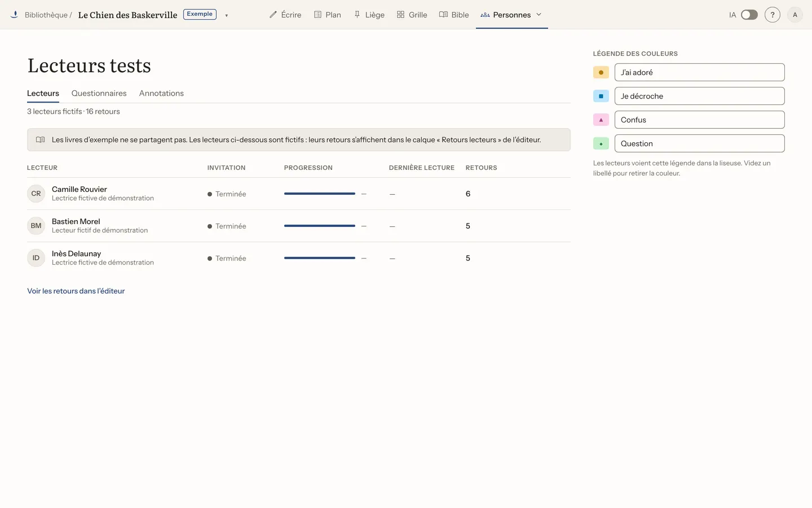Click the Personnes tab label
The width and height of the screenshot is (812, 508).
(x=512, y=15)
